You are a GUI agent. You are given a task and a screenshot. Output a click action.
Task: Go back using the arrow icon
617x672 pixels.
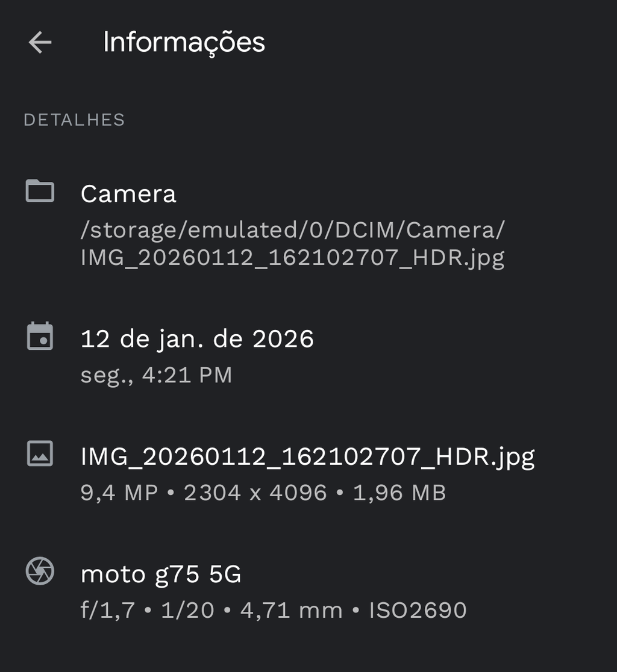click(x=40, y=43)
